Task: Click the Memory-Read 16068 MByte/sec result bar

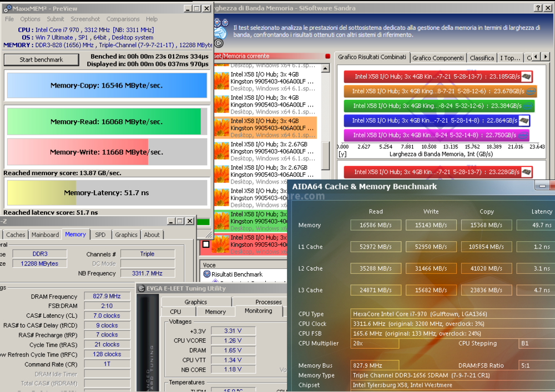Action: (107, 121)
